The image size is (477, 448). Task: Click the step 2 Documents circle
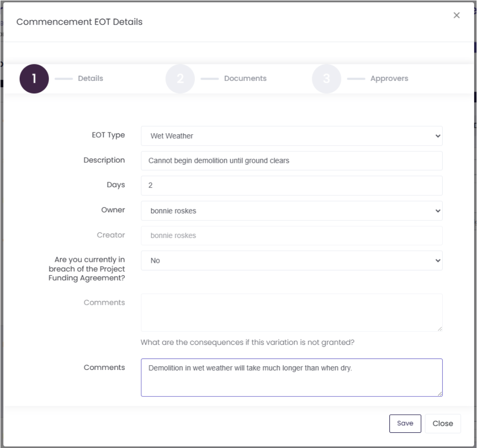point(180,79)
